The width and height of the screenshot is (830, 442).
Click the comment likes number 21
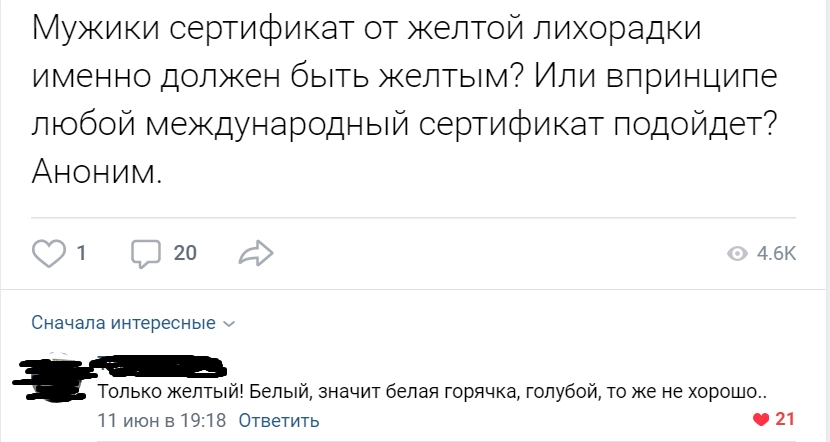point(785,419)
